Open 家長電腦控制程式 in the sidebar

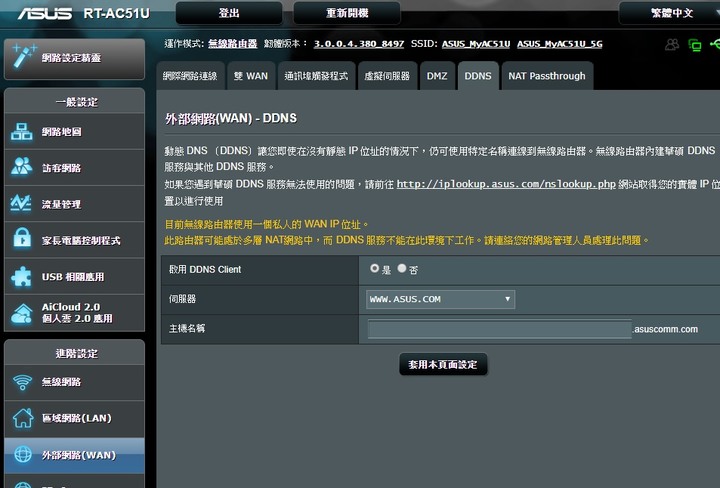(74, 240)
